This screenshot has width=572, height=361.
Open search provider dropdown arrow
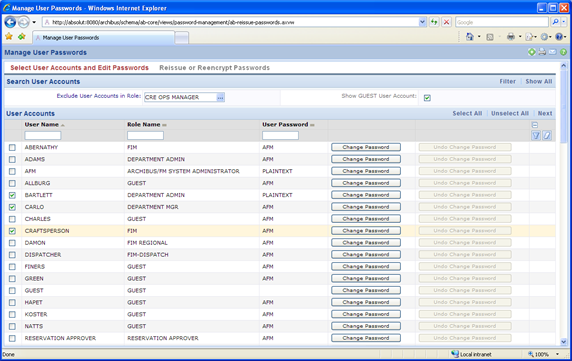click(x=564, y=22)
